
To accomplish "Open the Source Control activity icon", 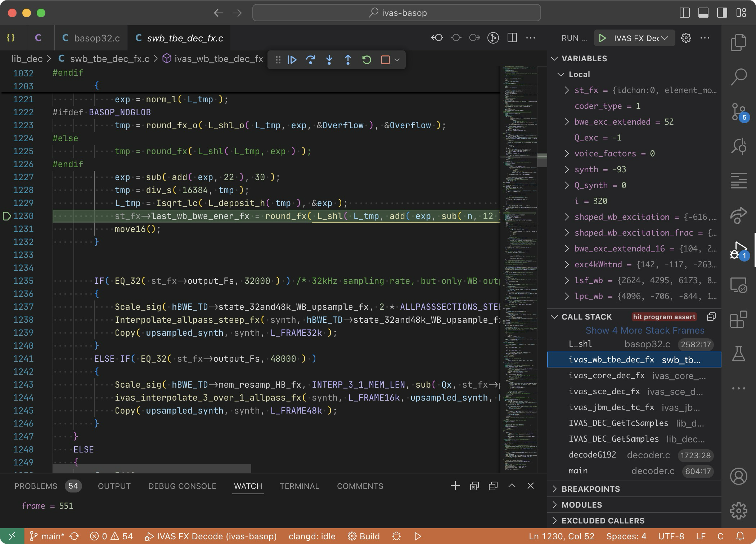I will tap(738, 112).
